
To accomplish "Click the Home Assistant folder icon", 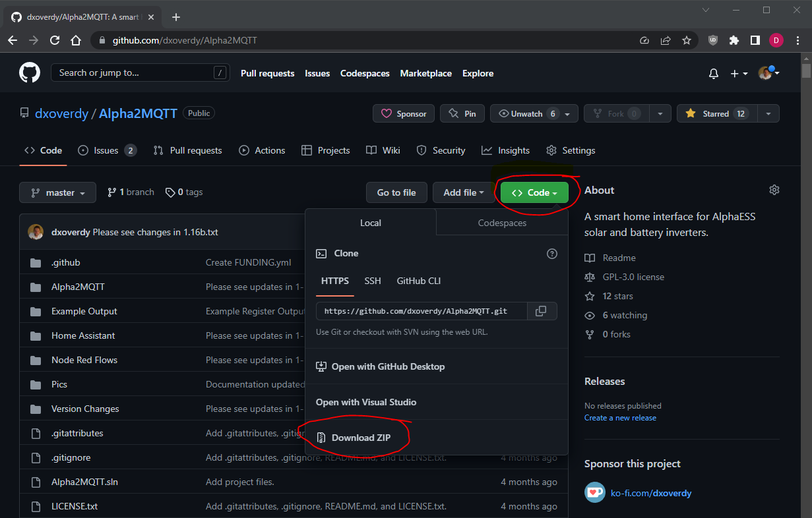I will point(36,335).
